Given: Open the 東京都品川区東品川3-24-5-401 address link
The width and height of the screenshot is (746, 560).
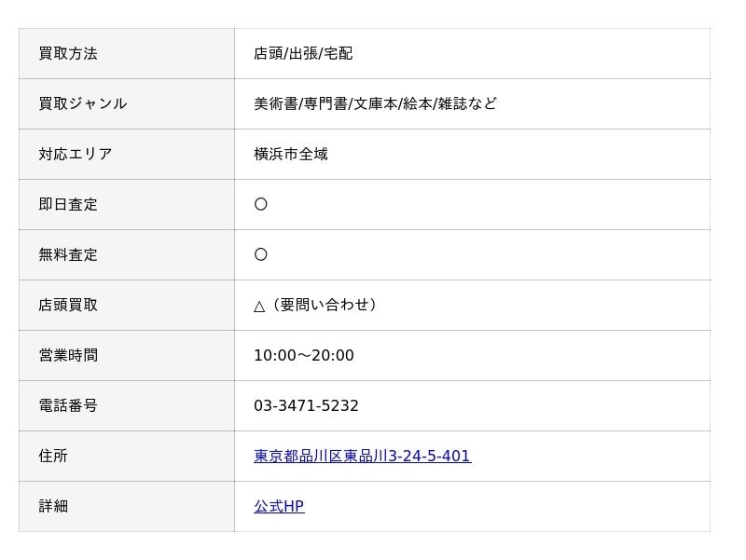Looking at the screenshot, I should (x=362, y=456).
